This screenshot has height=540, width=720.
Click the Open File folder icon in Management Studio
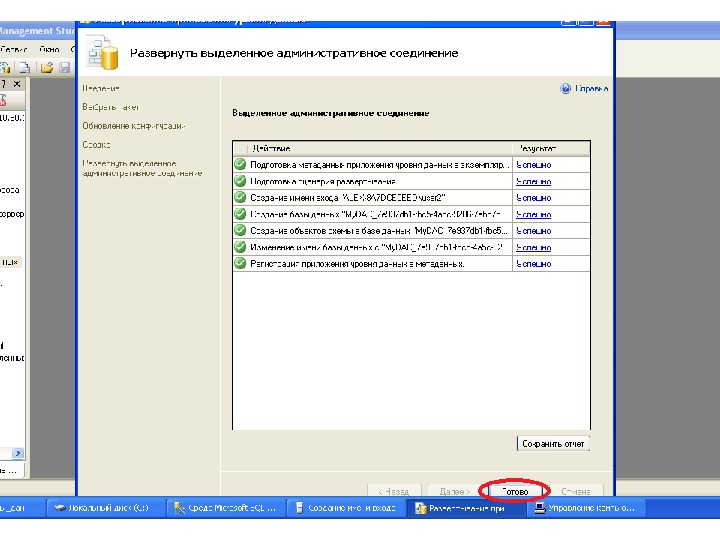point(47,68)
